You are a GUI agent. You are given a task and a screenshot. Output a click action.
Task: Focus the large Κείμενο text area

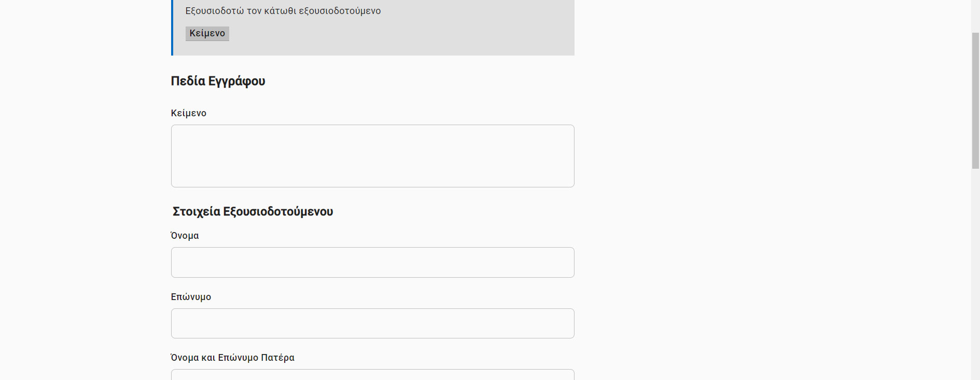(x=372, y=156)
